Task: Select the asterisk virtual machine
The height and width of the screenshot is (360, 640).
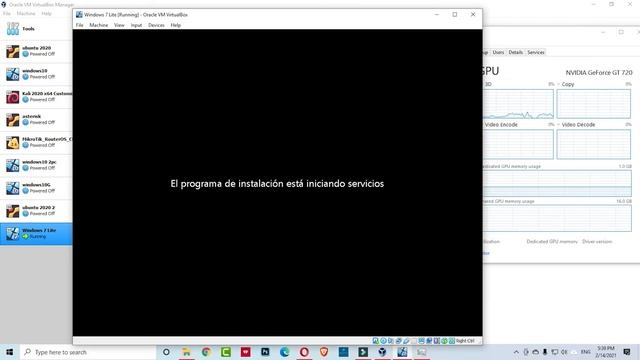Action: pos(36,120)
